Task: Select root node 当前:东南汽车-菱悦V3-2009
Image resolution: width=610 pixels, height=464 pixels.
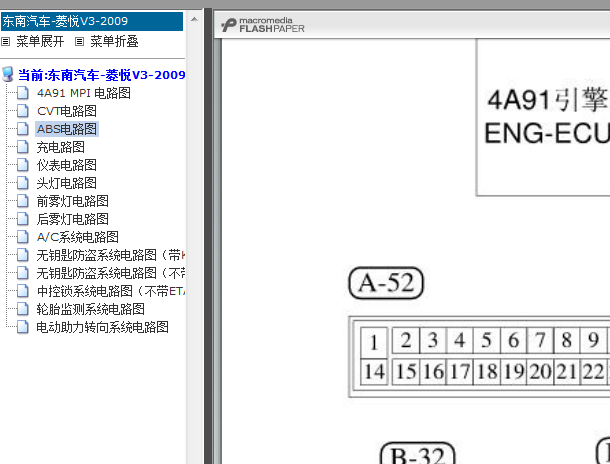Action: click(102, 75)
